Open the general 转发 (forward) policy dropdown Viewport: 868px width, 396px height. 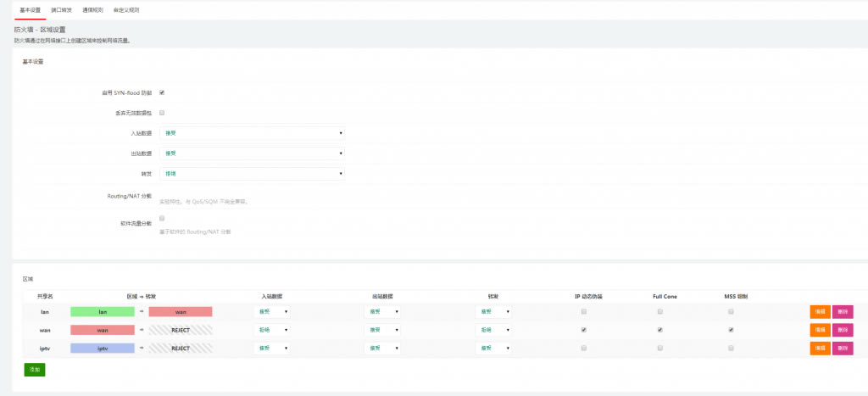click(253, 174)
